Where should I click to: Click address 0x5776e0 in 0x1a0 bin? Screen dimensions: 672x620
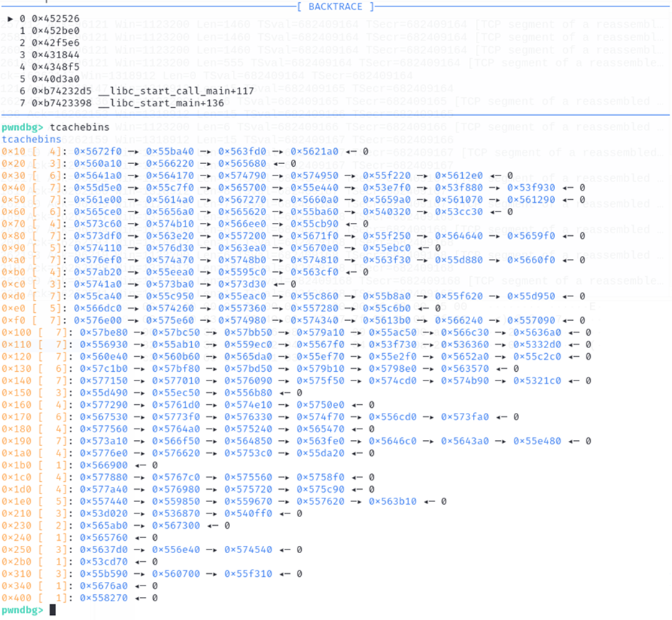pos(103,453)
